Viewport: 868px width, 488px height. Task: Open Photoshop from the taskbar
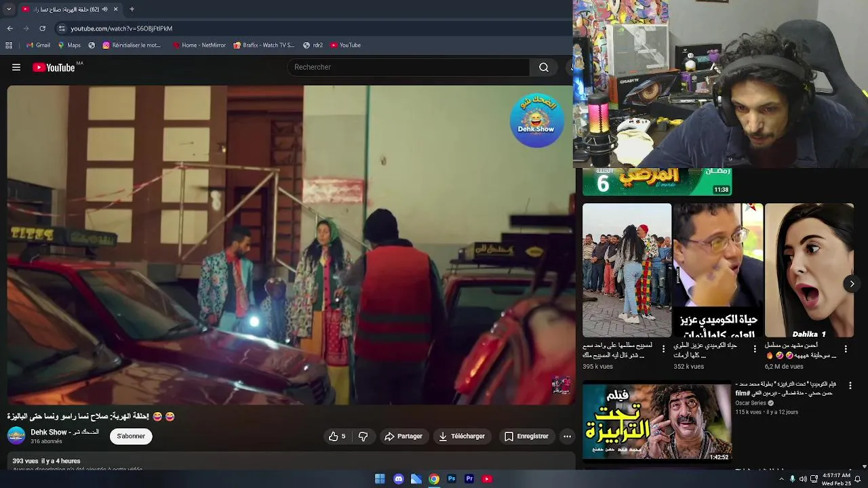(452, 479)
